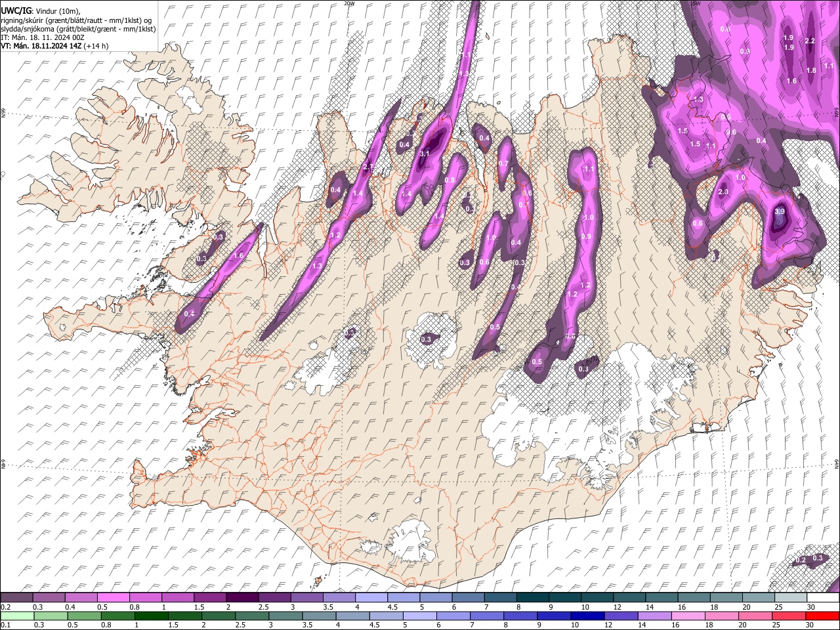Click the 0.7 precipitation value on the map

coord(503,163)
